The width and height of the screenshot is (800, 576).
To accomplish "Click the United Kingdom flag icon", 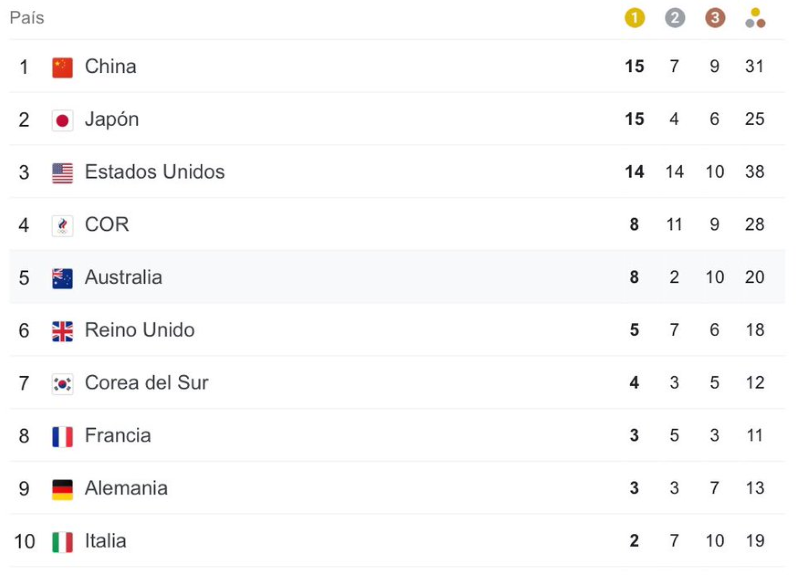I will pos(63,331).
